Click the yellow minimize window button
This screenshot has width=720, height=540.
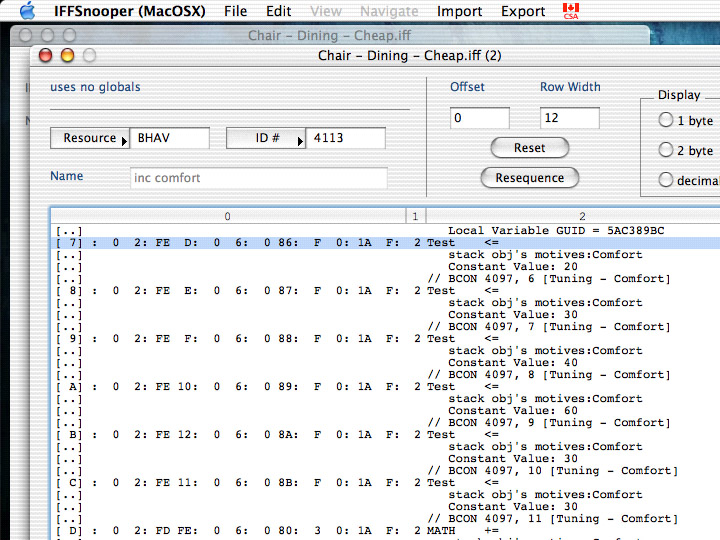[68, 56]
